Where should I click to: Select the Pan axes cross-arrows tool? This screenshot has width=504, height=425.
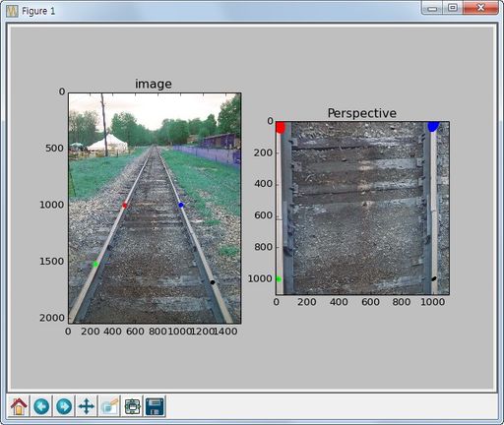click(x=87, y=406)
